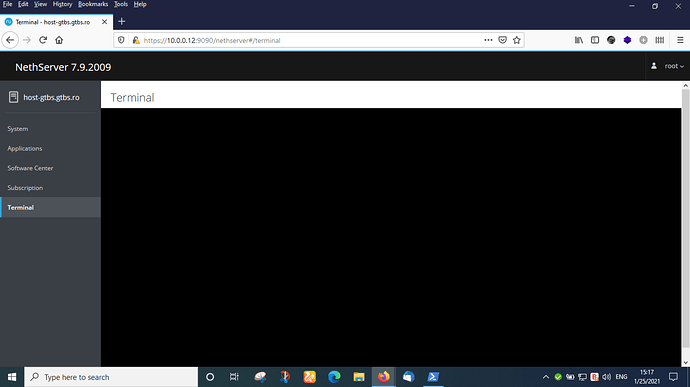Viewport: 690px width, 387px height.
Task: Save page to Pocket
Action: 503,40
